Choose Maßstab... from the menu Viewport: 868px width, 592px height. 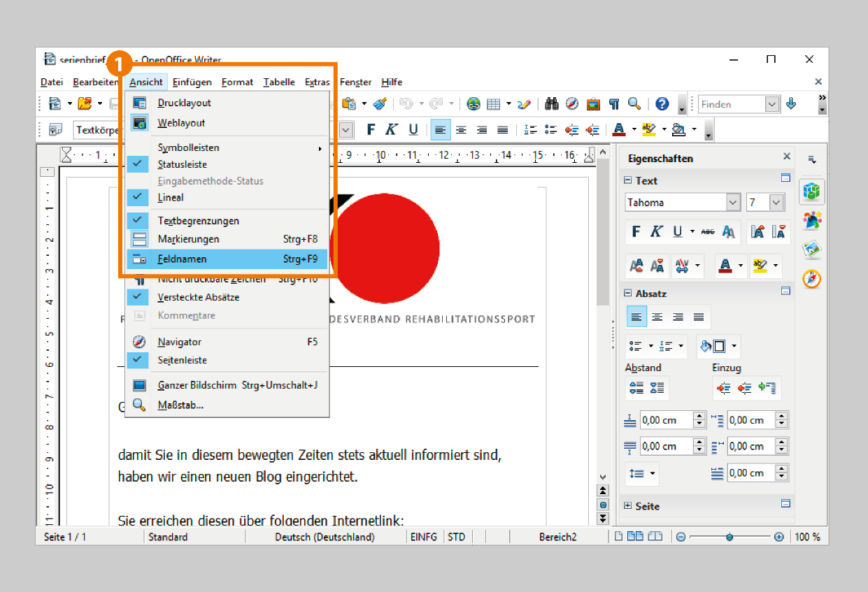pos(180,405)
